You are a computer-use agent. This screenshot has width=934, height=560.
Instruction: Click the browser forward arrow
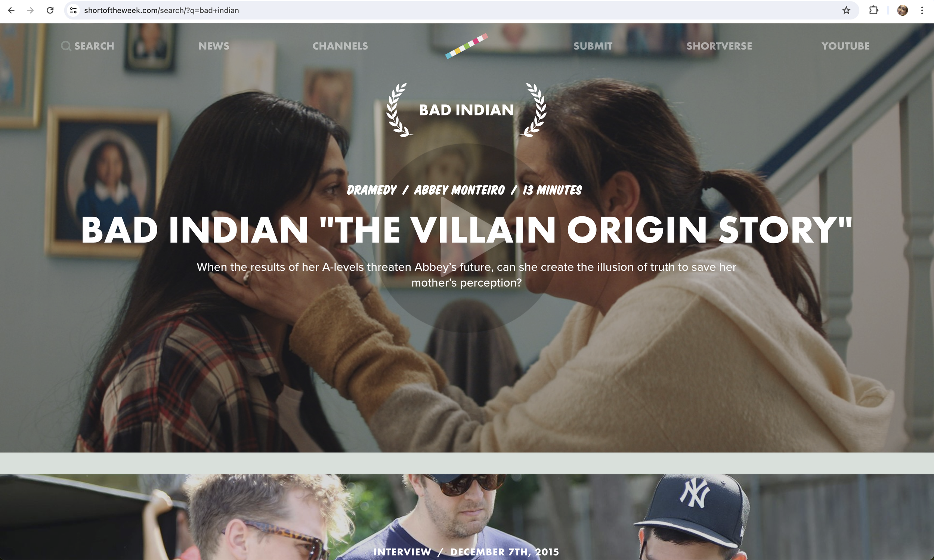(31, 10)
